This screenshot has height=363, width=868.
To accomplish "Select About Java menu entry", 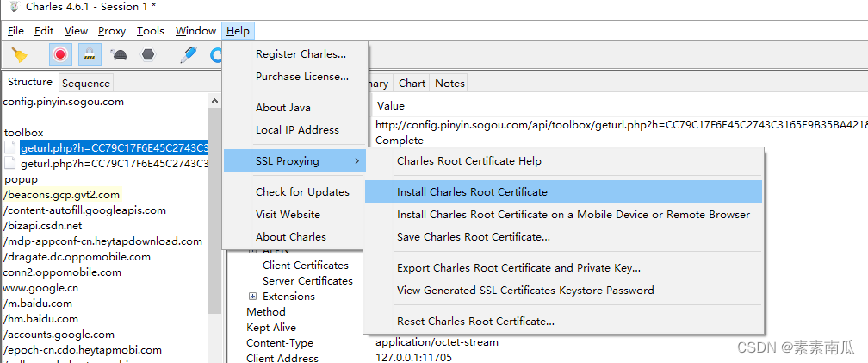I will click(x=282, y=108).
